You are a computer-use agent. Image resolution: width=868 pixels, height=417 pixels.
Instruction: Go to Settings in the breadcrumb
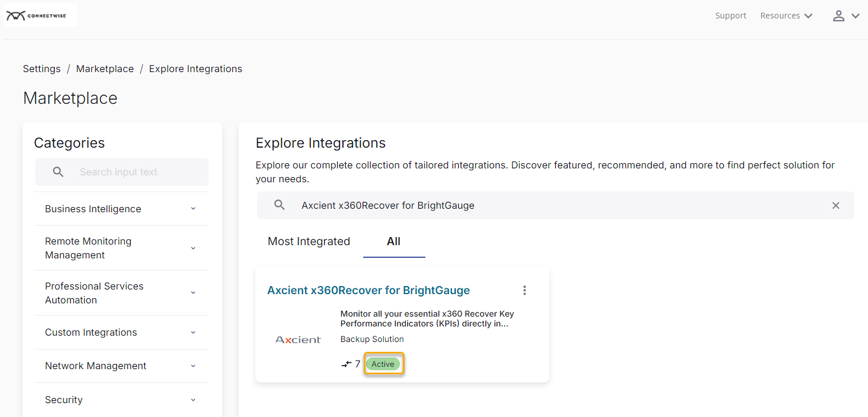click(41, 69)
